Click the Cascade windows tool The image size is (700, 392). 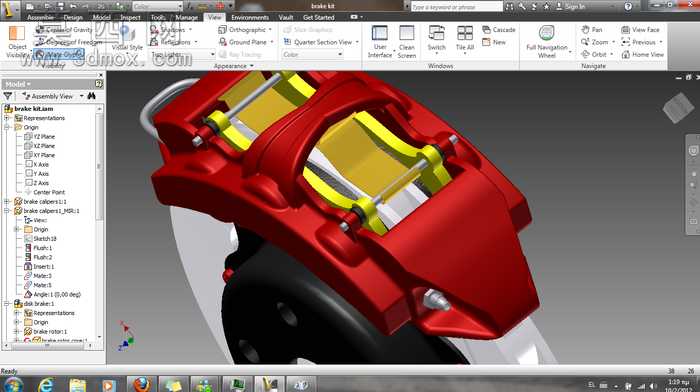(499, 30)
